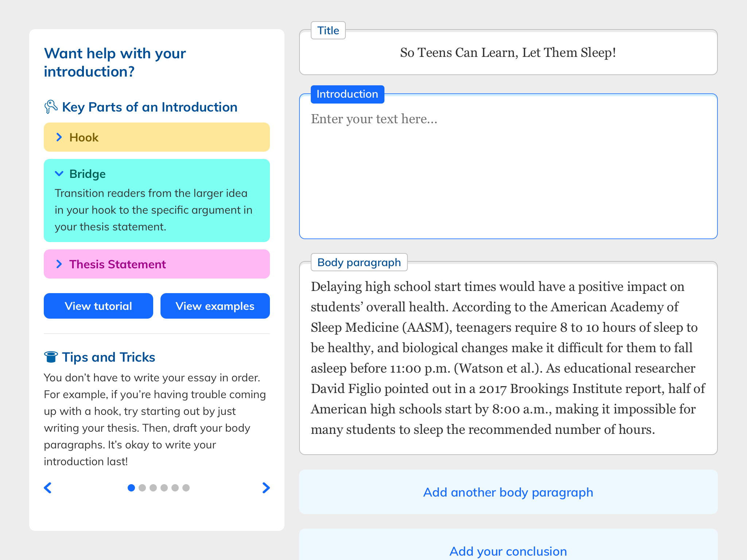The image size is (747, 560).
Task: Select the Body paragraph label tab
Action: (x=359, y=262)
